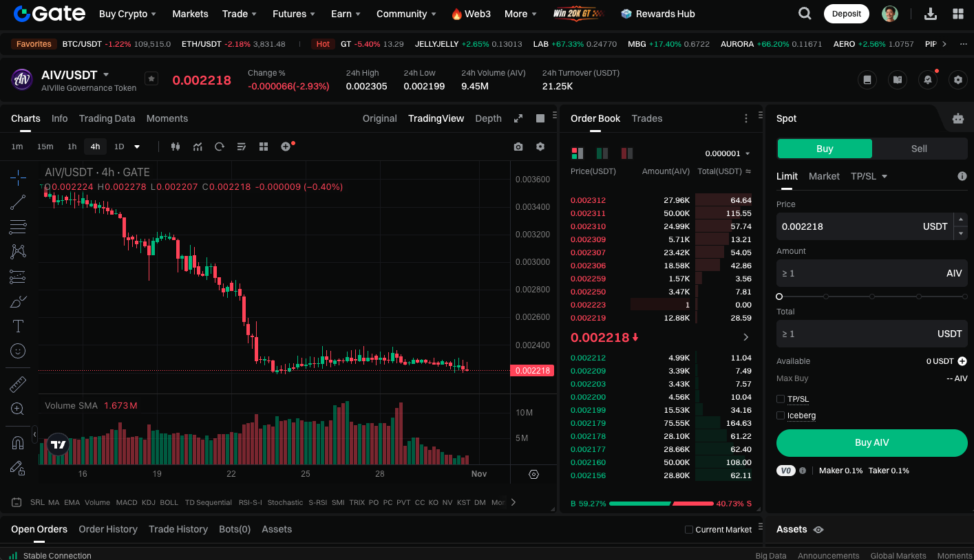This screenshot has height=560, width=974.
Task: Tick the Iceberg order checkbox
Action: click(781, 416)
